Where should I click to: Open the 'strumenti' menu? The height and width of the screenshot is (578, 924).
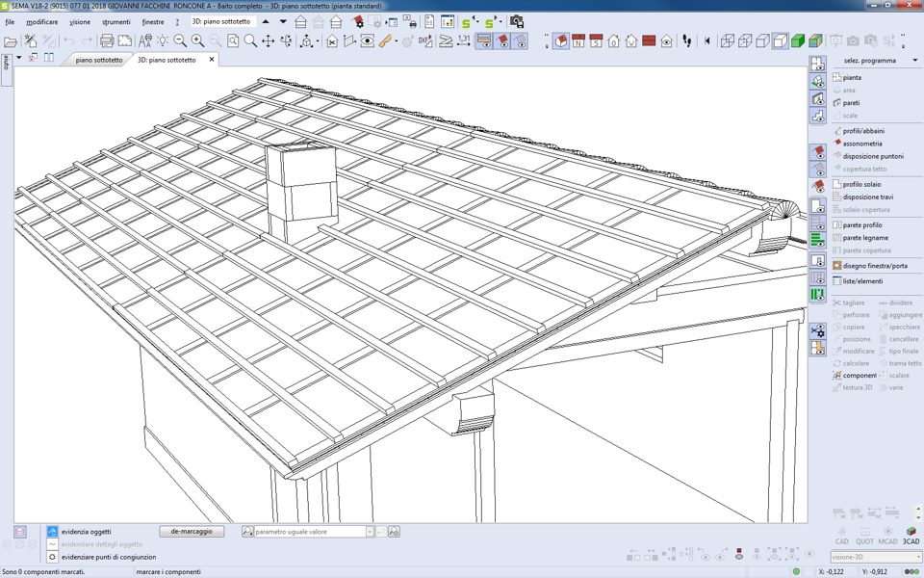[x=115, y=22]
